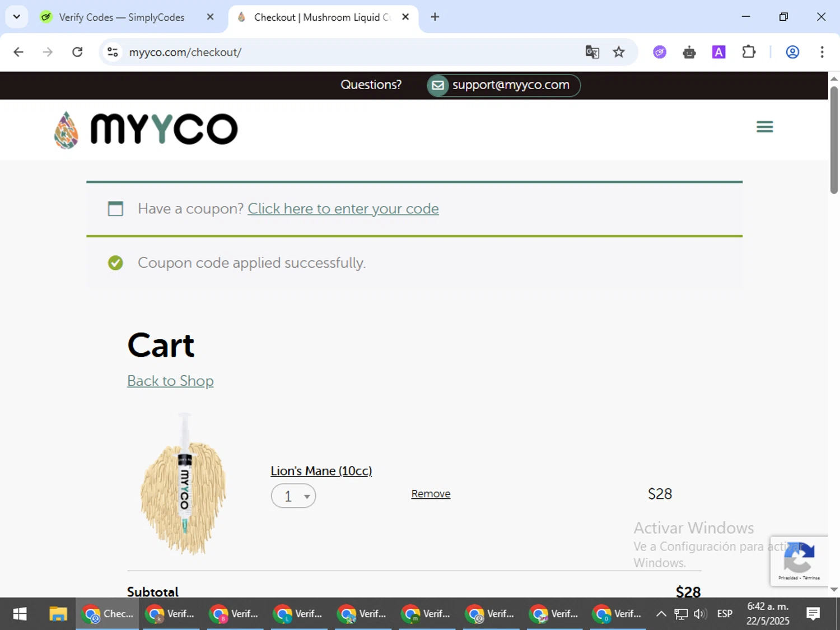Go forward in browser history
Viewport: 840px width, 630px height.
48,52
